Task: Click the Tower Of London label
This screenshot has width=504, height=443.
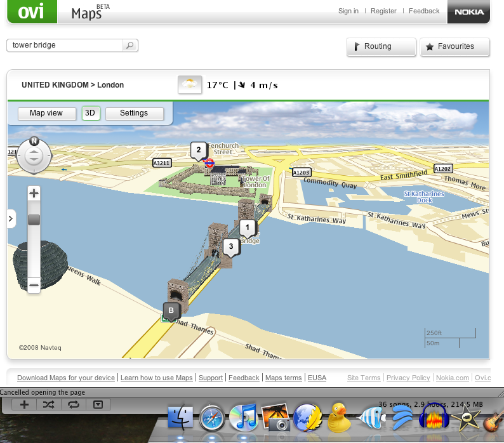Action: pyautogui.click(x=256, y=182)
